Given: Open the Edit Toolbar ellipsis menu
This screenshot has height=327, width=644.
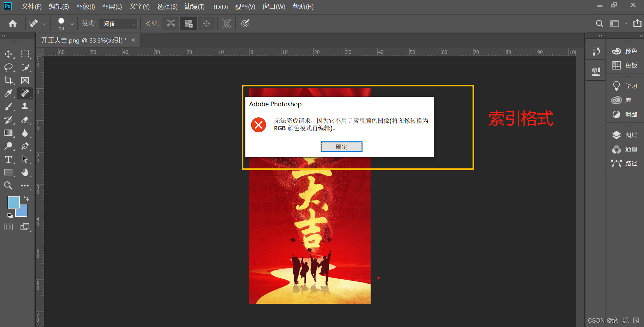Looking at the screenshot, I should pos(25,186).
